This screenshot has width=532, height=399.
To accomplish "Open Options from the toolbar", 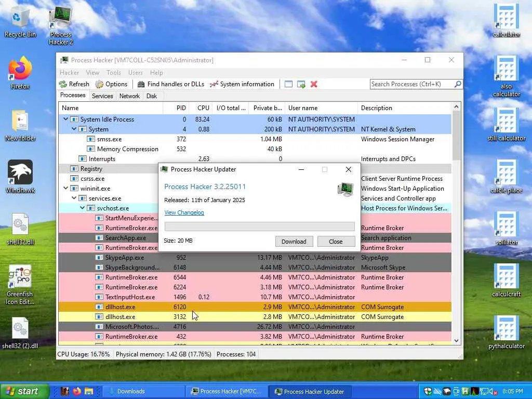I will coord(111,84).
